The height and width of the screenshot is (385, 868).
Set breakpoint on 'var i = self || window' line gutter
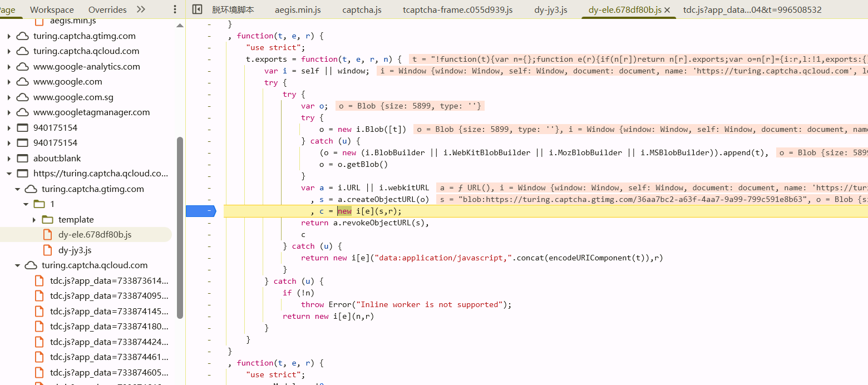click(209, 71)
